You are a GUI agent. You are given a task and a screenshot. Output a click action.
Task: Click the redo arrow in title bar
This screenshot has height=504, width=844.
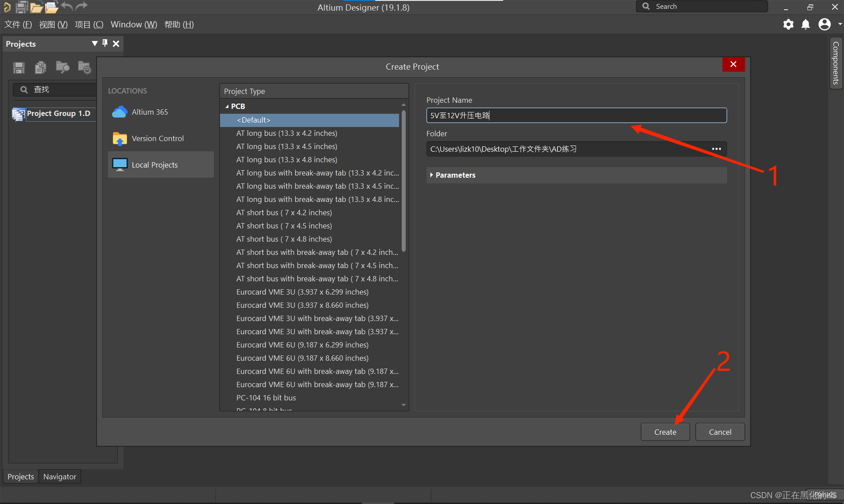(82, 7)
